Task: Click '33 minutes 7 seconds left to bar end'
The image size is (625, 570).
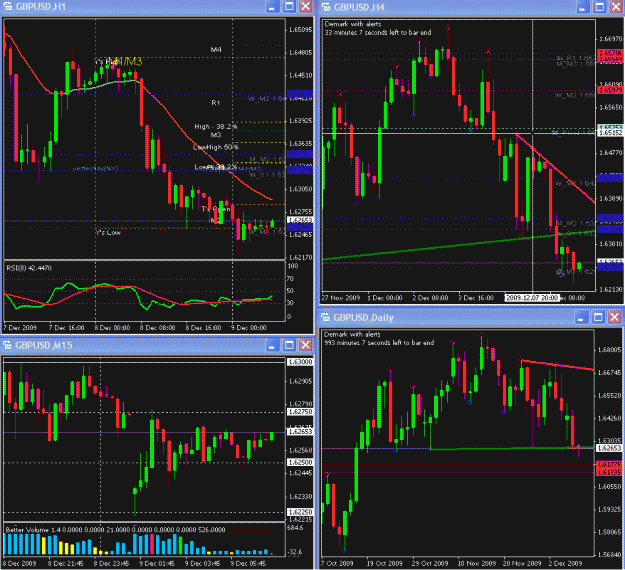Action: [x=378, y=32]
